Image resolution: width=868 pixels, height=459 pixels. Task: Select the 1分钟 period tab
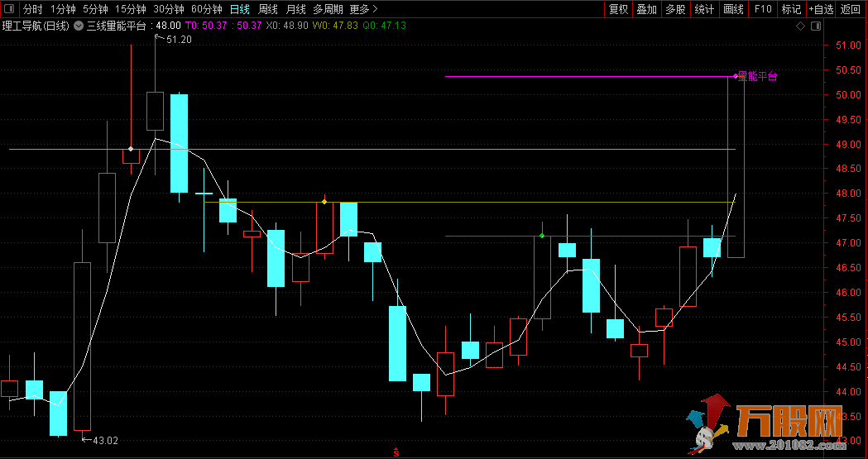[63, 9]
